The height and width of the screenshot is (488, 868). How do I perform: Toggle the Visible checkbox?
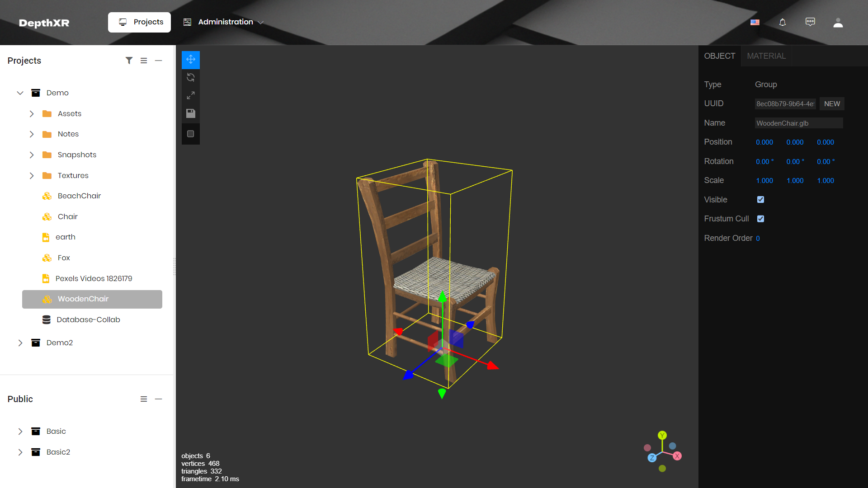pyautogui.click(x=761, y=200)
